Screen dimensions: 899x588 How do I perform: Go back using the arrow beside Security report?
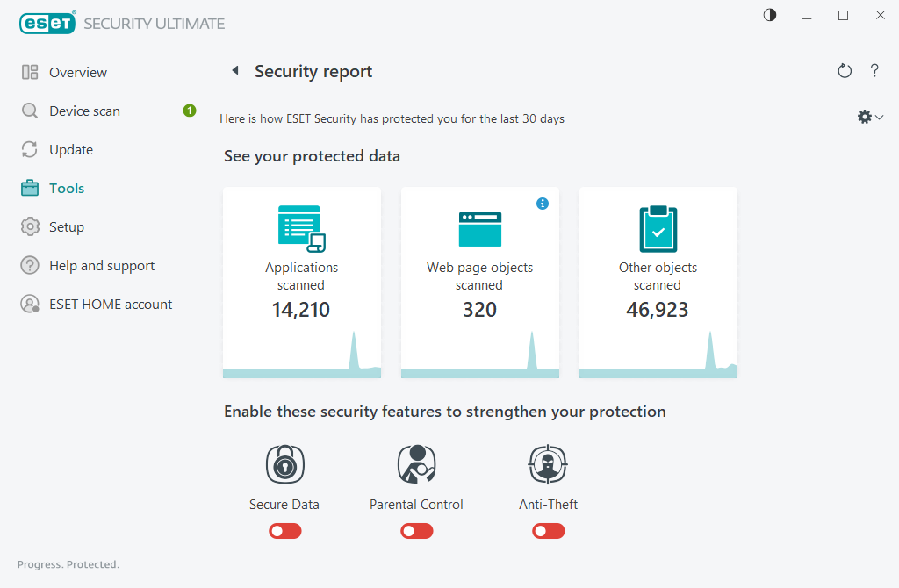pyautogui.click(x=235, y=70)
